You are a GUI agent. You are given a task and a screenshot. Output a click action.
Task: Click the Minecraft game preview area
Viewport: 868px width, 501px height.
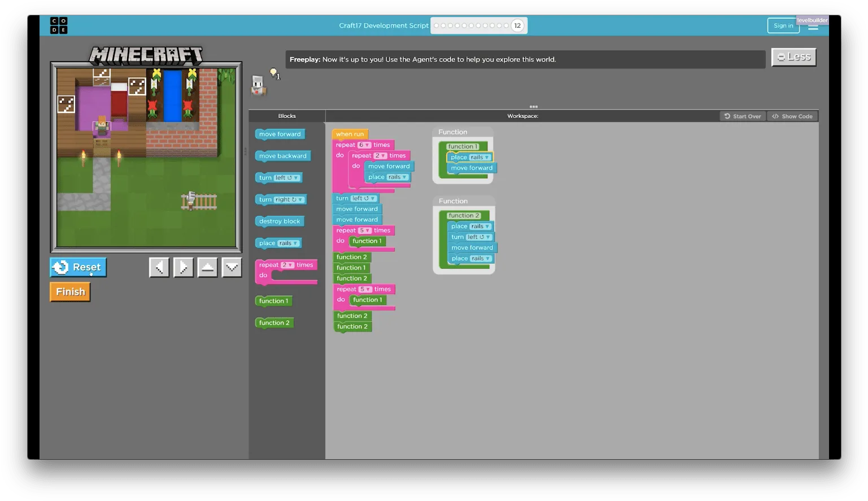pyautogui.click(x=146, y=157)
